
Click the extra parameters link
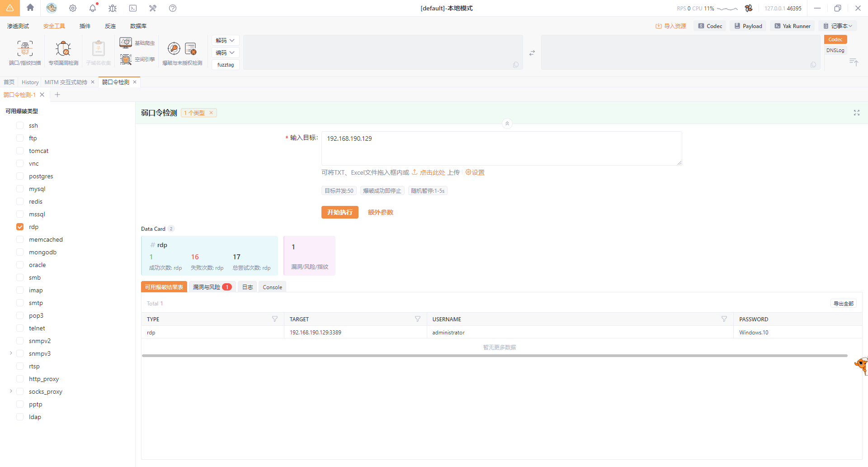click(380, 212)
